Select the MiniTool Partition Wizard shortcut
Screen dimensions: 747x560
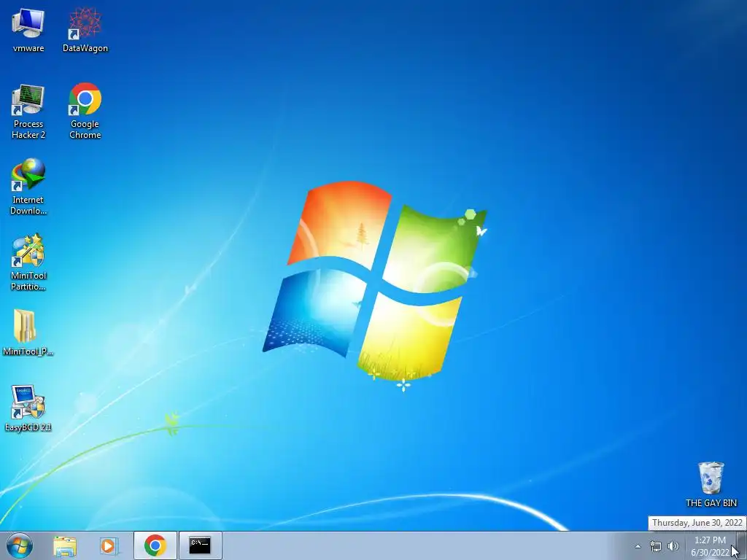click(x=28, y=262)
